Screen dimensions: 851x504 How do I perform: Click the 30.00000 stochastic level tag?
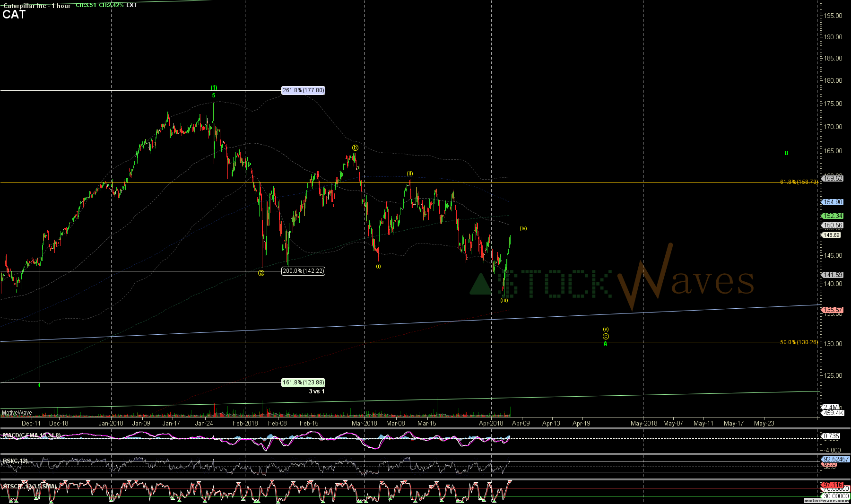point(836,496)
